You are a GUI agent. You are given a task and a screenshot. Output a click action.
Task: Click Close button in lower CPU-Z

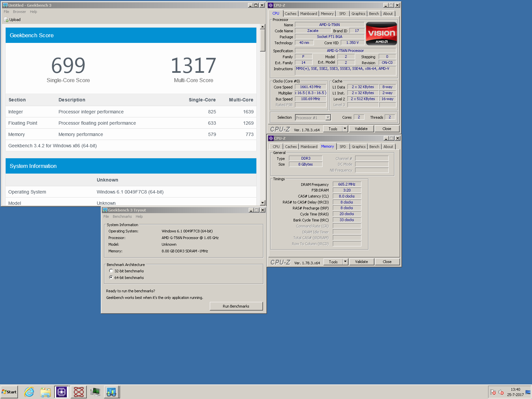[x=387, y=262]
